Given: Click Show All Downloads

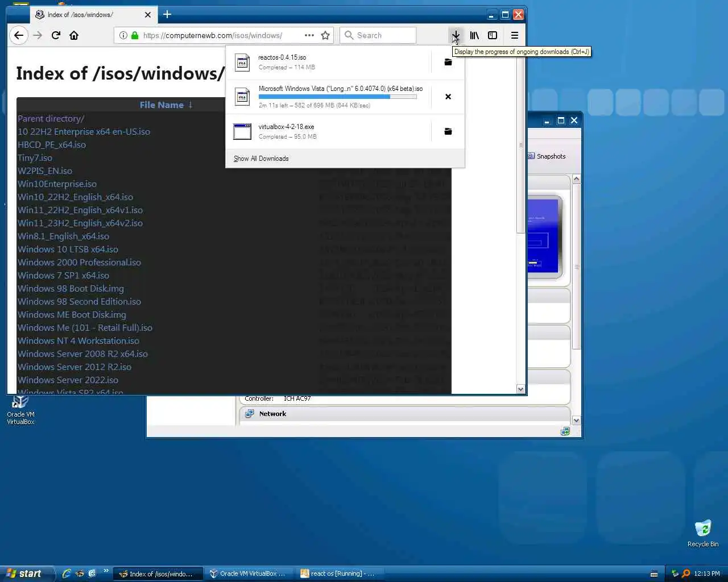Looking at the screenshot, I should click(261, 159).
